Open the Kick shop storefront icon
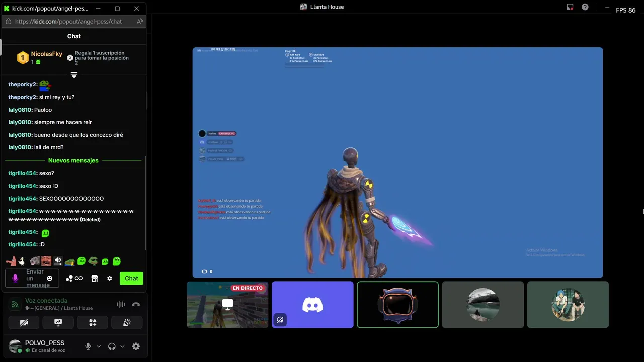 [94, 278]
